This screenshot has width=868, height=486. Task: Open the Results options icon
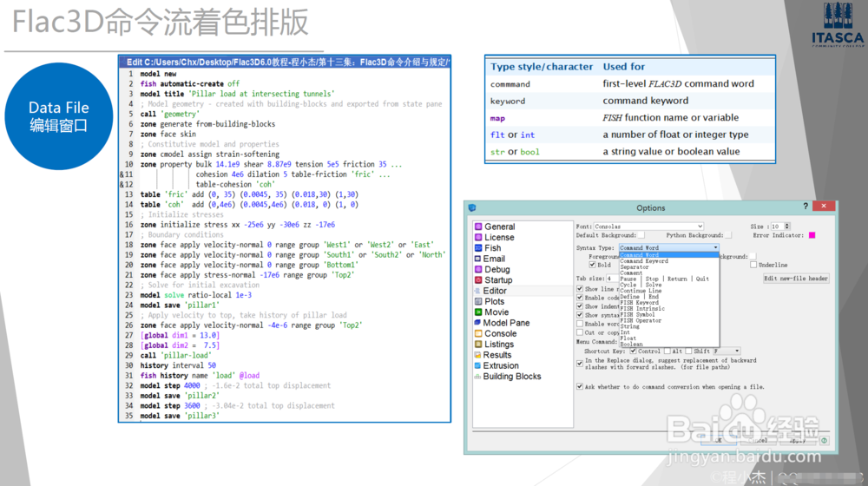(x=477, y=355)
